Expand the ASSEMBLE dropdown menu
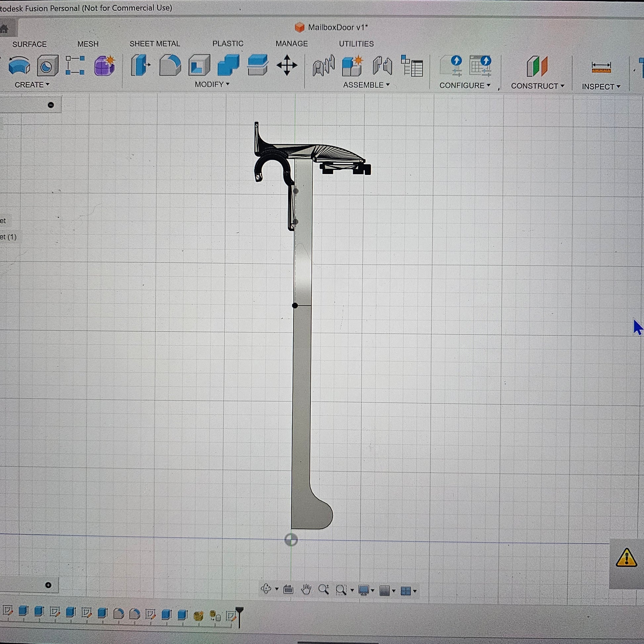Screen dimensions: 644x644 coord(366,85)
